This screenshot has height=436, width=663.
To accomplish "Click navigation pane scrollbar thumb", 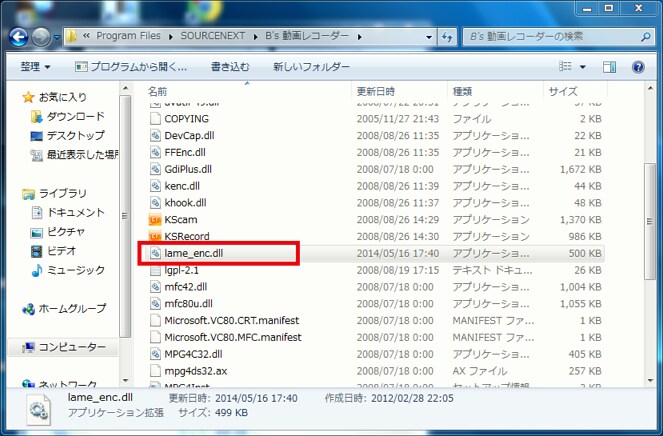I will 125,216.
